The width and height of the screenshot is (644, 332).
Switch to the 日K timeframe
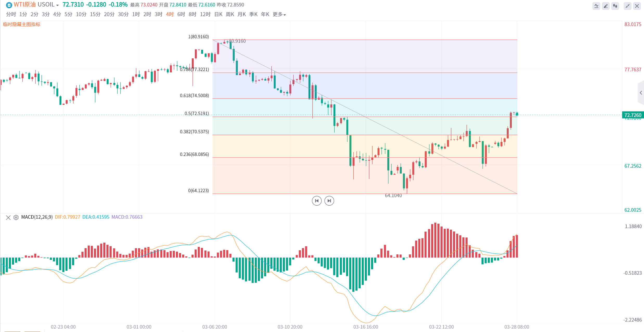pyautogui.click(x=218, y=15)
